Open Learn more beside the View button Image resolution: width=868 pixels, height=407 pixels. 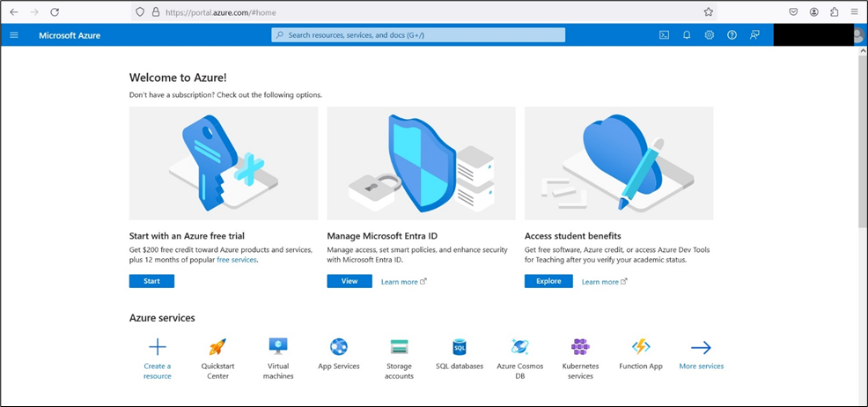coord(403,282)
